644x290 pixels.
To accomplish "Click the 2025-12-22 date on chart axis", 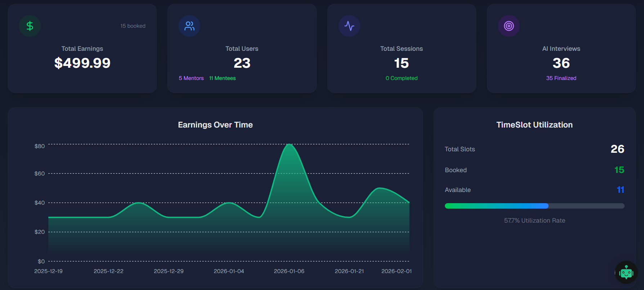I will click(x=108, y=271).
